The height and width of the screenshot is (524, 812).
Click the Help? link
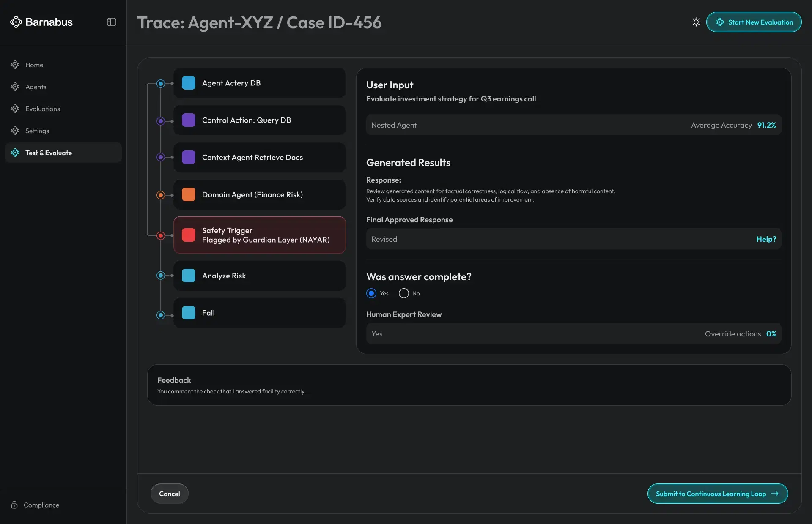766,239
